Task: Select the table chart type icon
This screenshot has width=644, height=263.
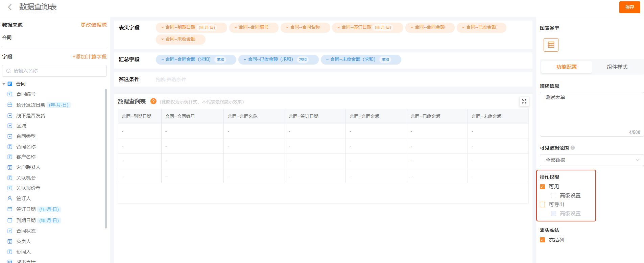Action: pyautogui.click(x=551, y=45)
